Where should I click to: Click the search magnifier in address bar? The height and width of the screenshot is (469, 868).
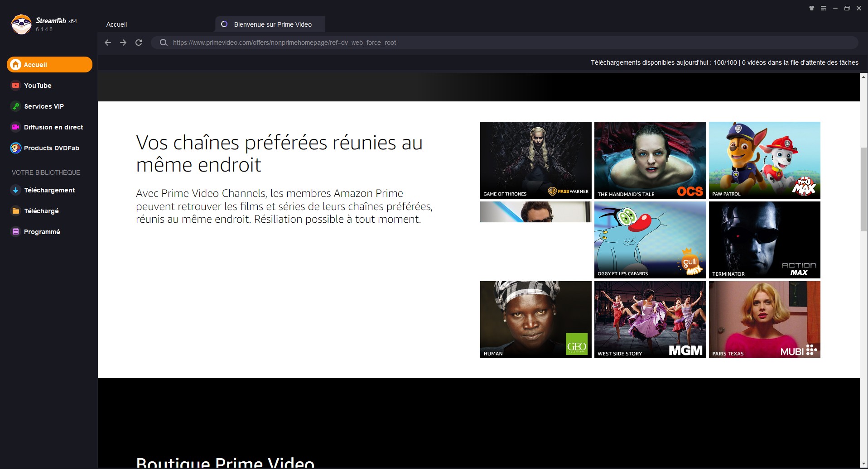pos(164,43)
